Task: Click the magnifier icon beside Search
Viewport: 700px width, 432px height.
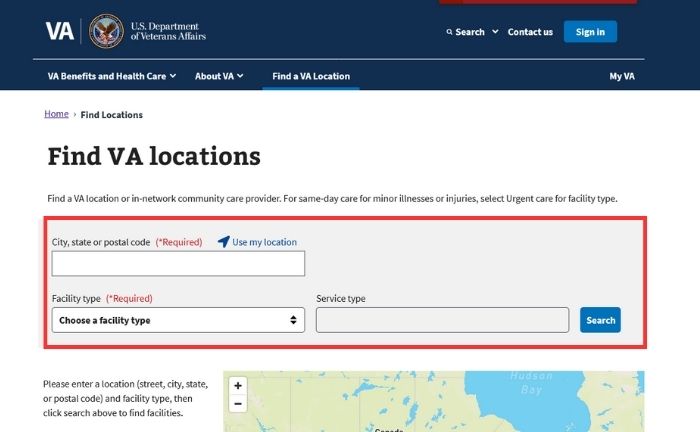Action: (449, 32)
